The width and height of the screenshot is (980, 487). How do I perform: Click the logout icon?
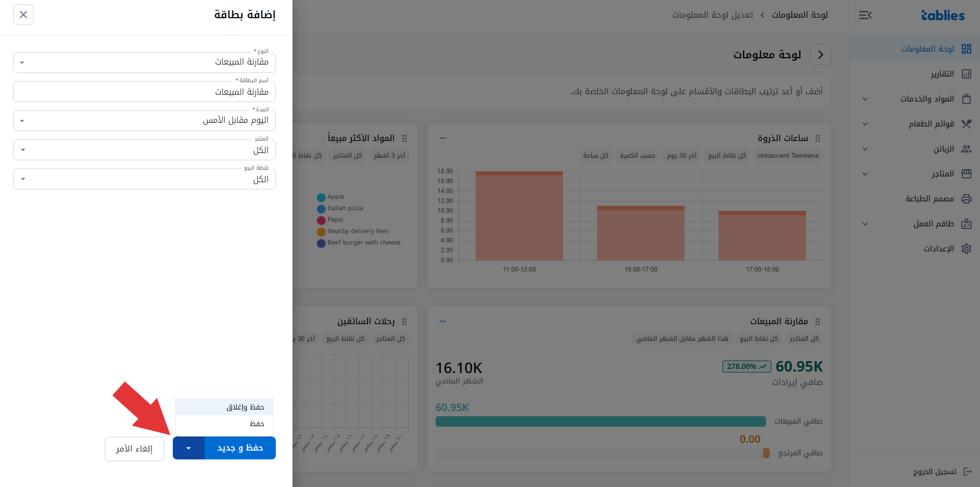tap(968, 471)
